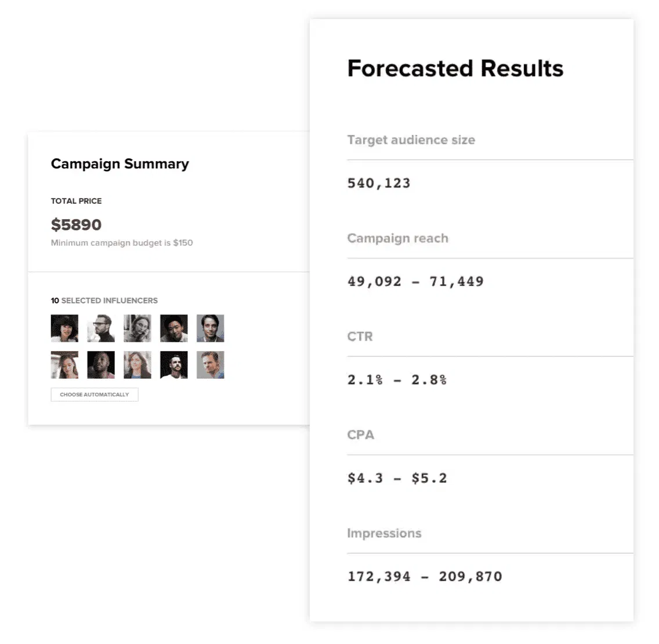659x644 pixels.
Task: Select the first influencer photo in bottom row
Action: tap(64, 365)
